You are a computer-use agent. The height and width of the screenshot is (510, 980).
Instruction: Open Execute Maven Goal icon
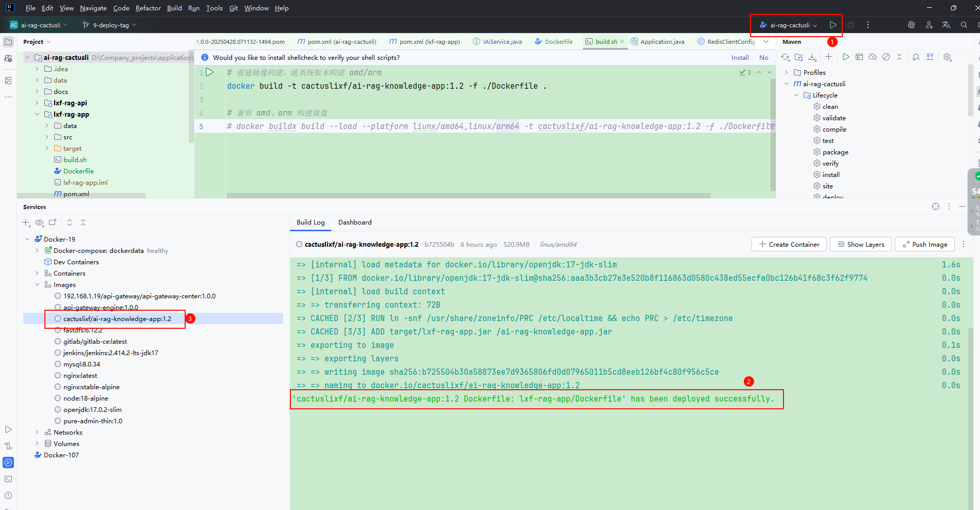click(859, 57)
